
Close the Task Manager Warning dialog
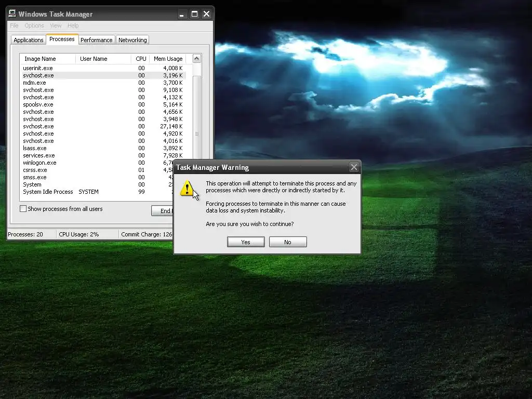(x=354, y=167)
